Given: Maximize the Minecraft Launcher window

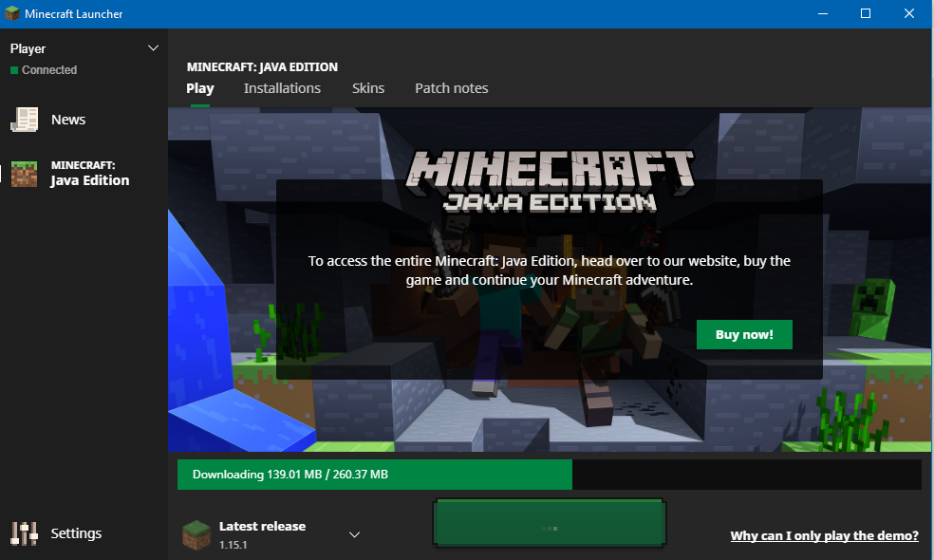Looking at the screenshot, I should (866, 14).
